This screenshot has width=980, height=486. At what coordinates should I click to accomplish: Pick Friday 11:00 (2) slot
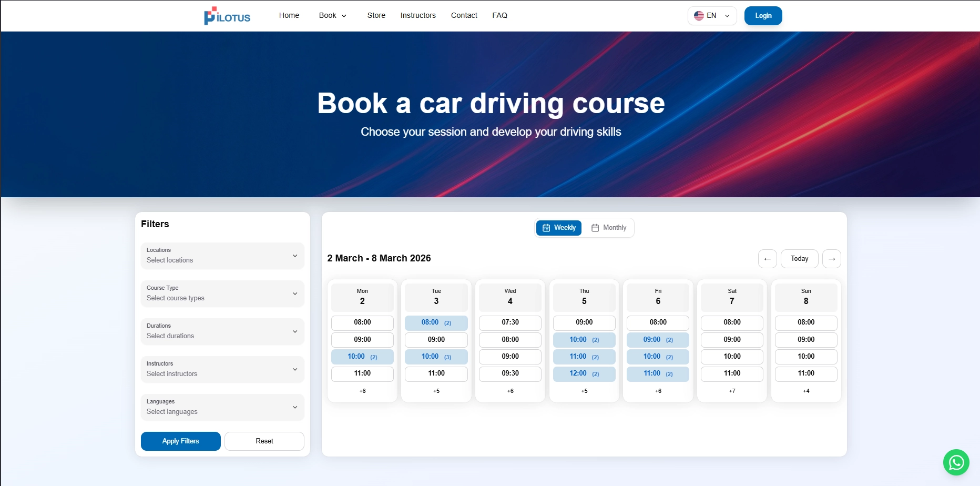[658, 373]
